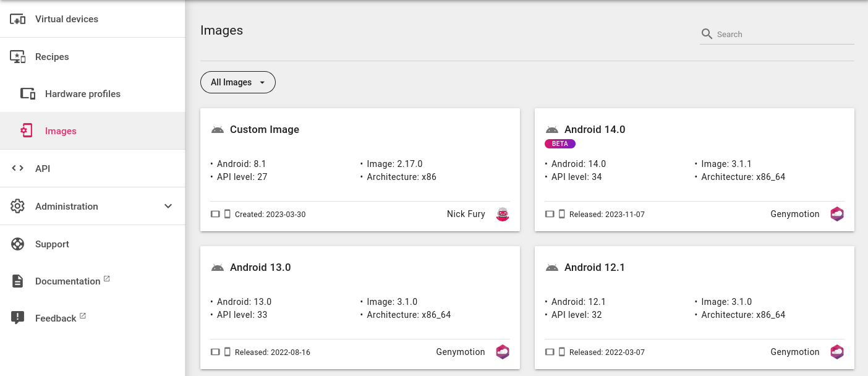
Task: Open the Documentation menu entry
Action: coord(67,281)
